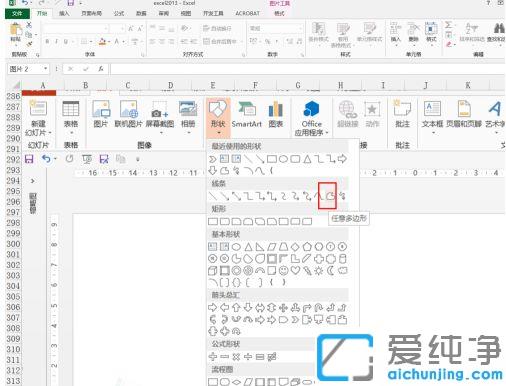The image size is (506, 386).
Task: Select the cube shape in 基本形状
Action: tap(213, 270)
